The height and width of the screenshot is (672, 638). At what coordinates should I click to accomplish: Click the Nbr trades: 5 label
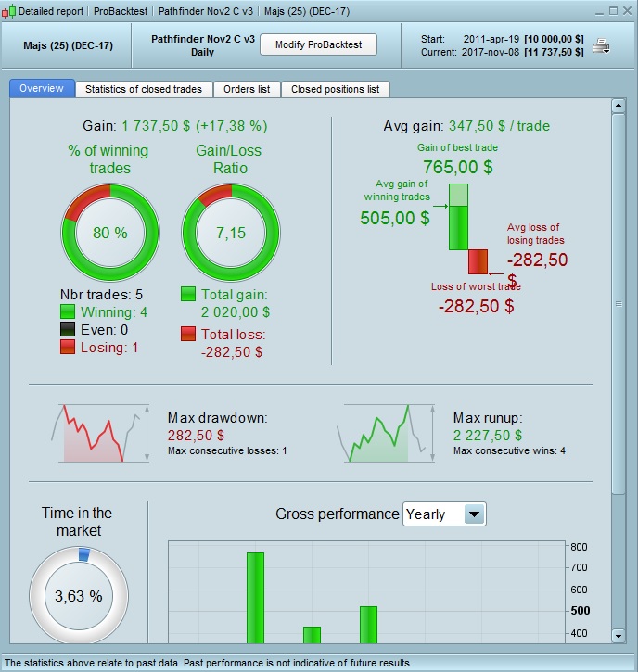point(101,295)
